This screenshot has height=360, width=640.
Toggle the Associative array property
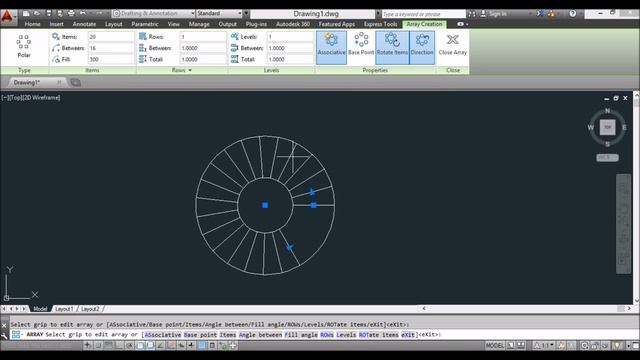coord(331,47)
